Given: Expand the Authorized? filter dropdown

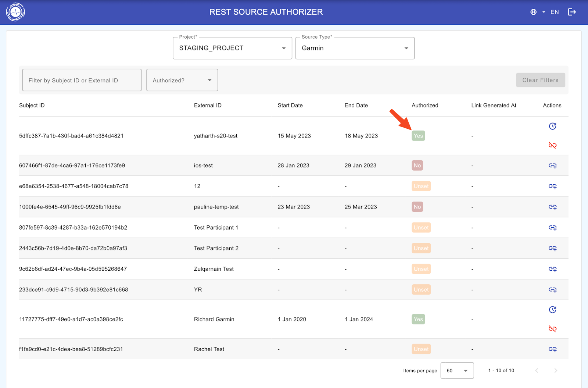Looking at the screenshot, I should coord(182,80).
